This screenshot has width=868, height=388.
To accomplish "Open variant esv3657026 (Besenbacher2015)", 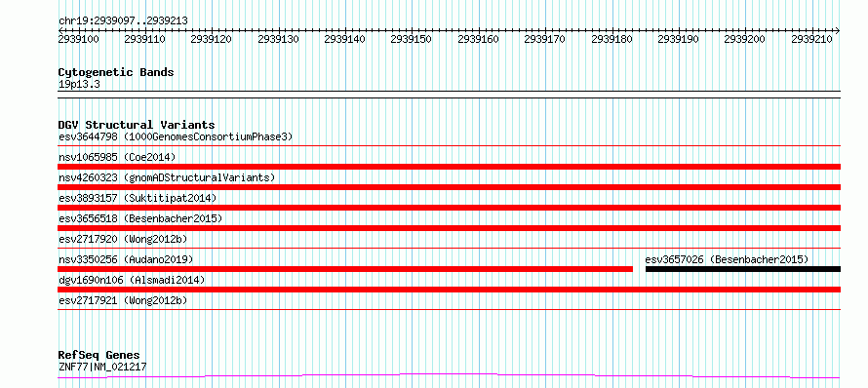I will pyautogui.click(x=727, y=259).
